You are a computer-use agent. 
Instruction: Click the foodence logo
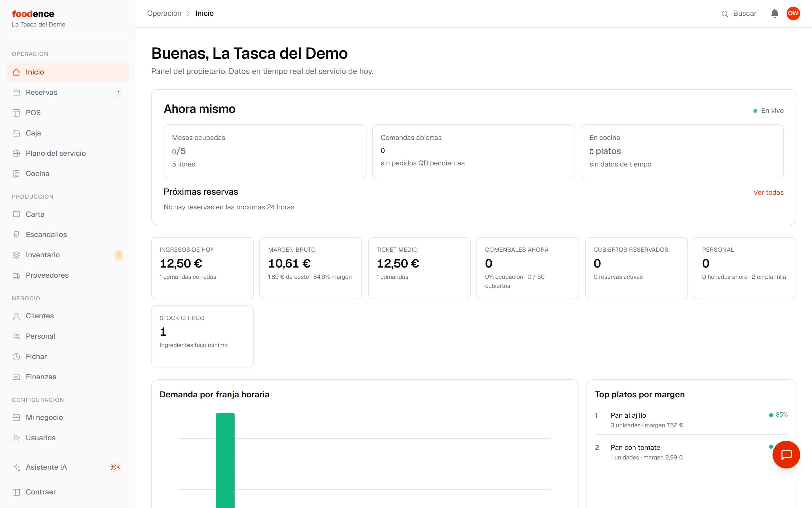[x=33, y=14]
